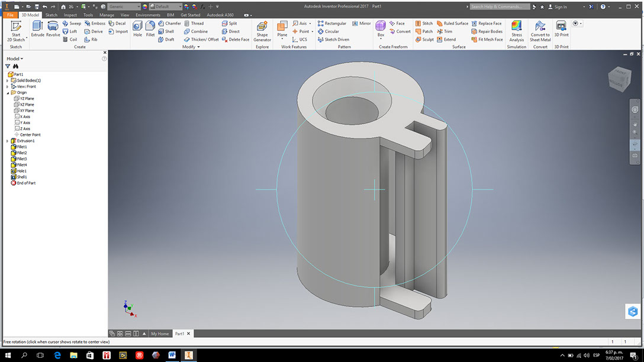Open Word from the taskbar
Image resolution: width=644 pixels, height=362 pixels.
click(x=172, y=355)
